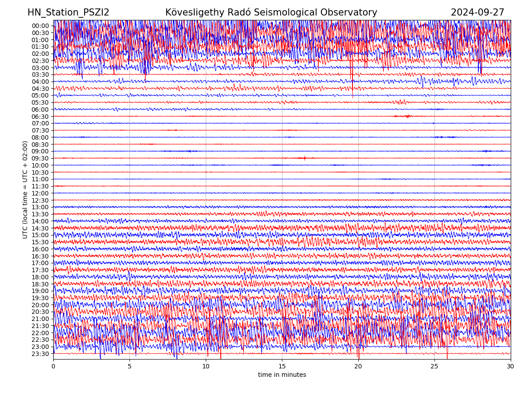Click the 06:30 row label
This screenshot has height=399, width=532.
click(x=40, y=117)
